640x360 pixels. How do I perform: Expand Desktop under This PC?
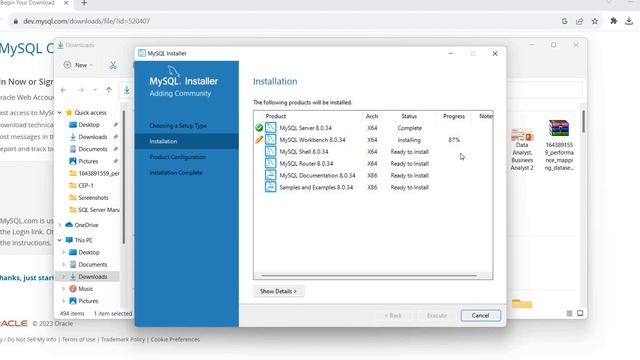pos(64,252)
